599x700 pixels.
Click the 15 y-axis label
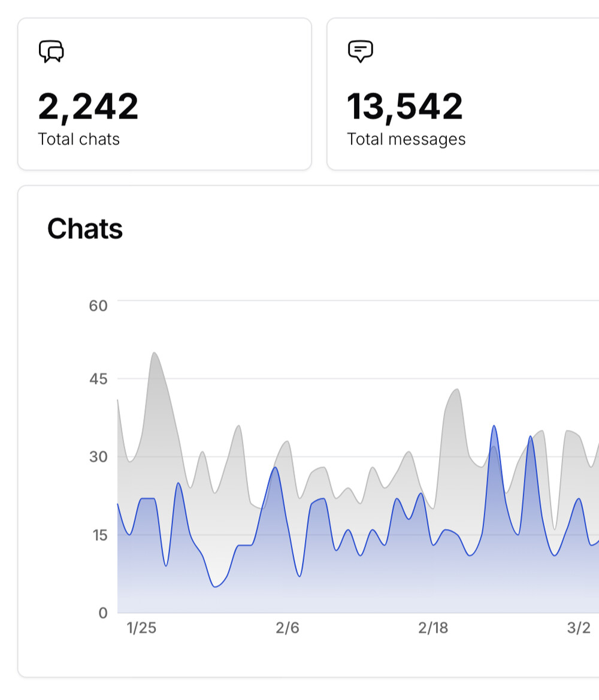coord(98,535)
